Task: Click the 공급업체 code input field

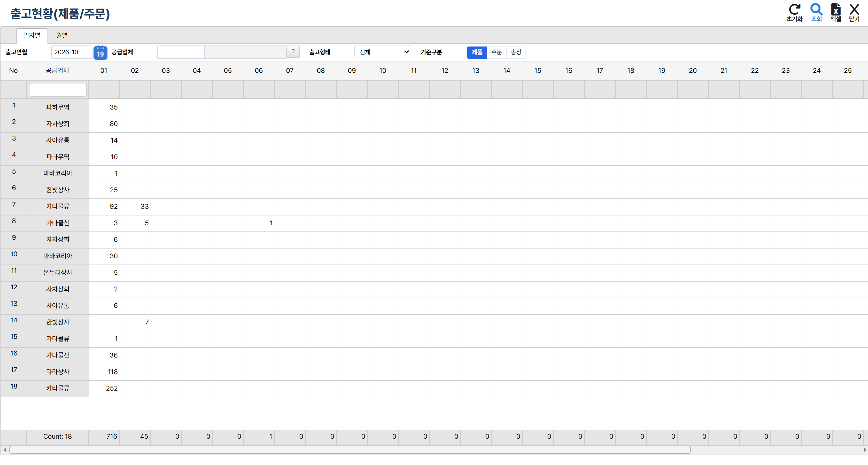Action: (x=181, y=52)
